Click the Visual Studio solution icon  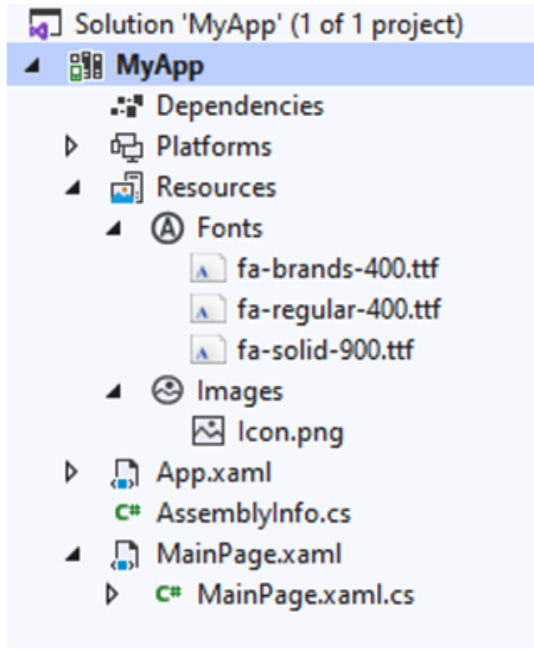(45, 24)
